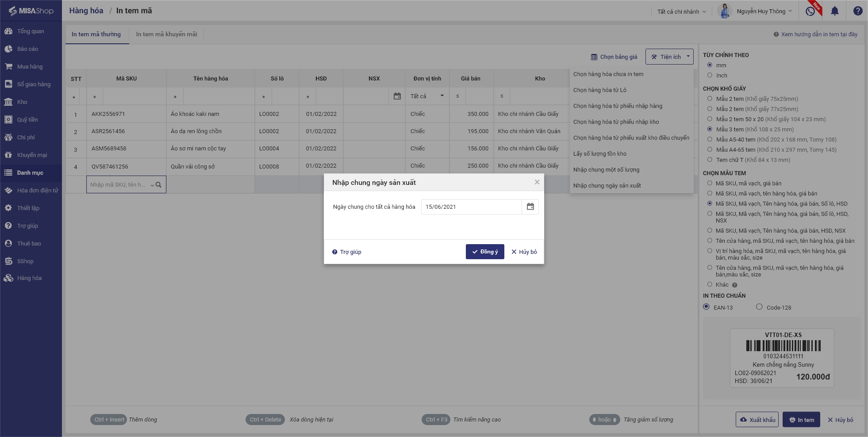The width and height of the screenshot is (868, 437).
Task: Open the Số lô filter operator
Action: pos(264,97)
